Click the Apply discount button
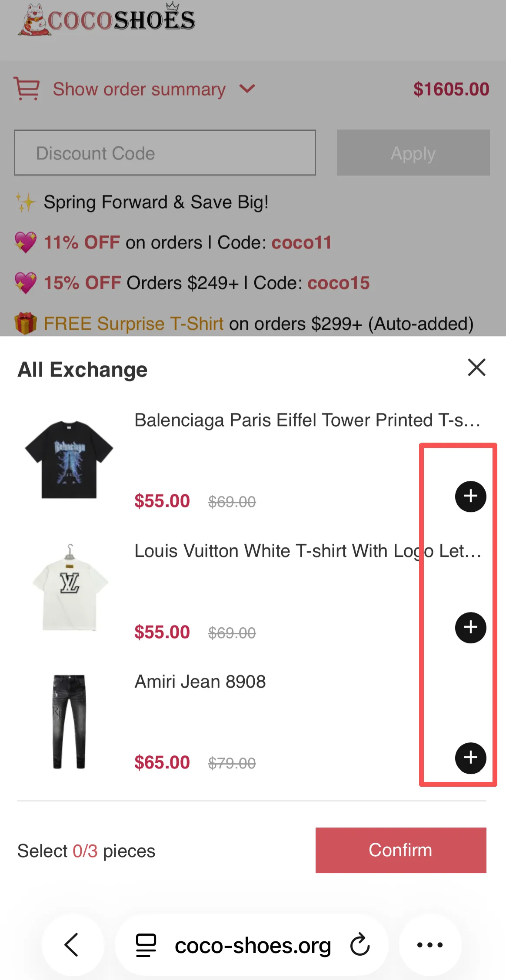 pos(413,153)
